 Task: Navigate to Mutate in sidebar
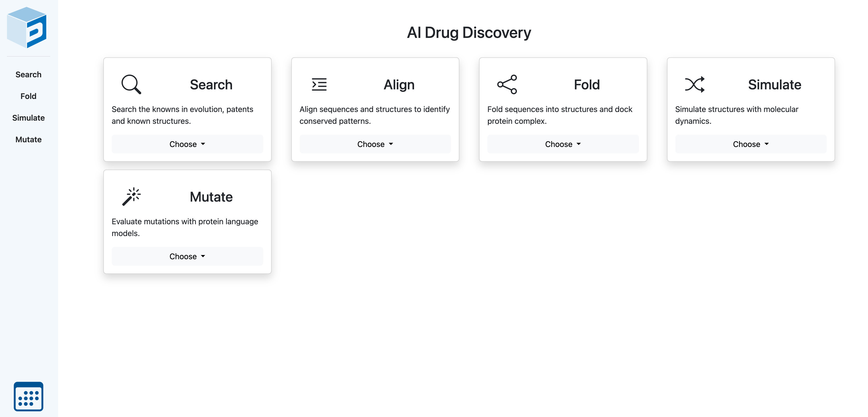(x=28, y=140)
